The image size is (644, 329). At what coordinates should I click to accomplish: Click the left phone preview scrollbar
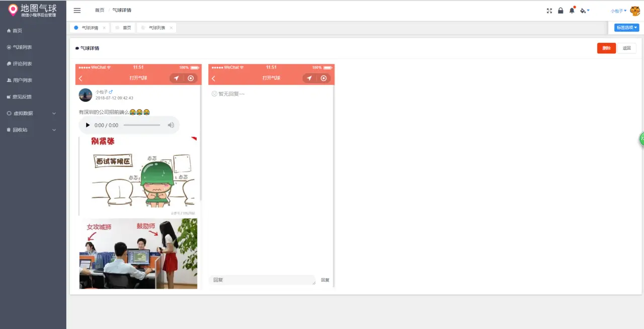tap(201, 144)
